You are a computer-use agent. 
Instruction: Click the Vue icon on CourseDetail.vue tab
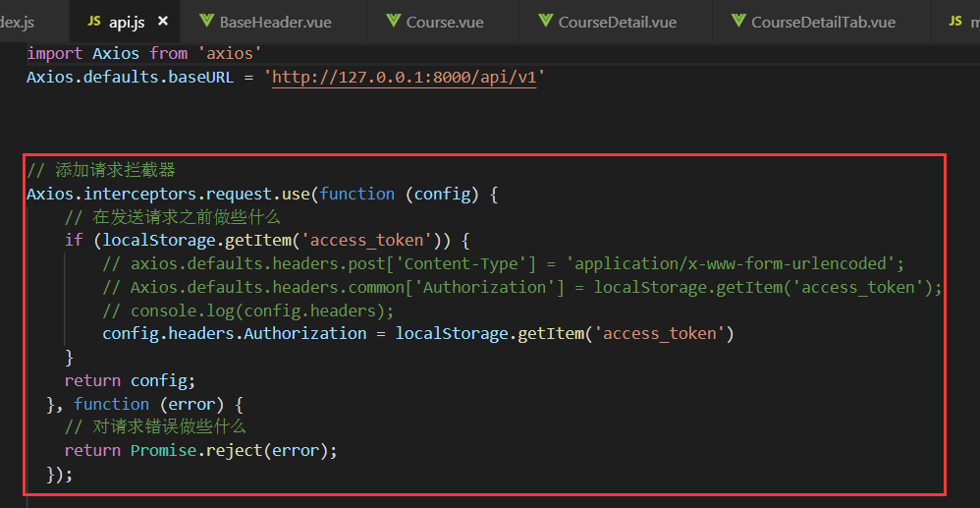(x=545, y=22)
